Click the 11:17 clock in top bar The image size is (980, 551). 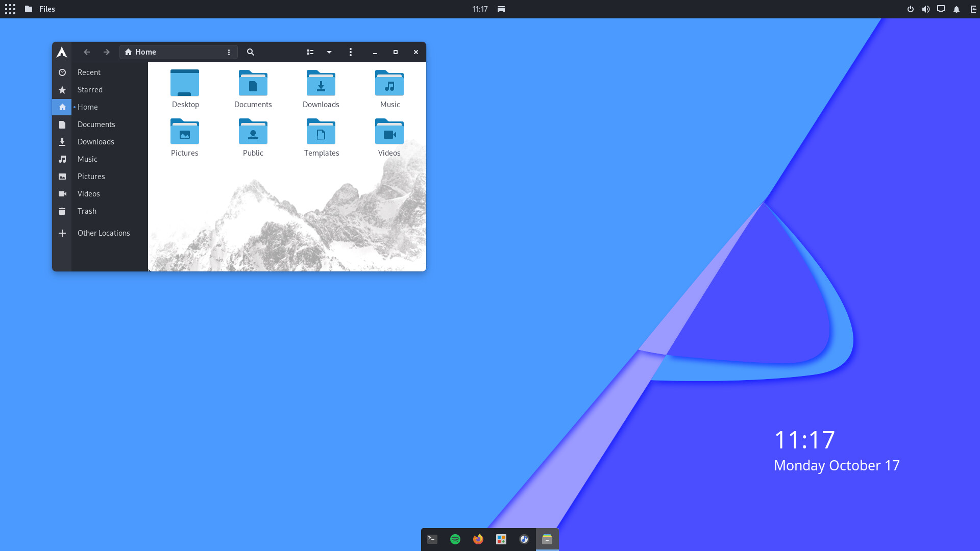click(480, 9)
